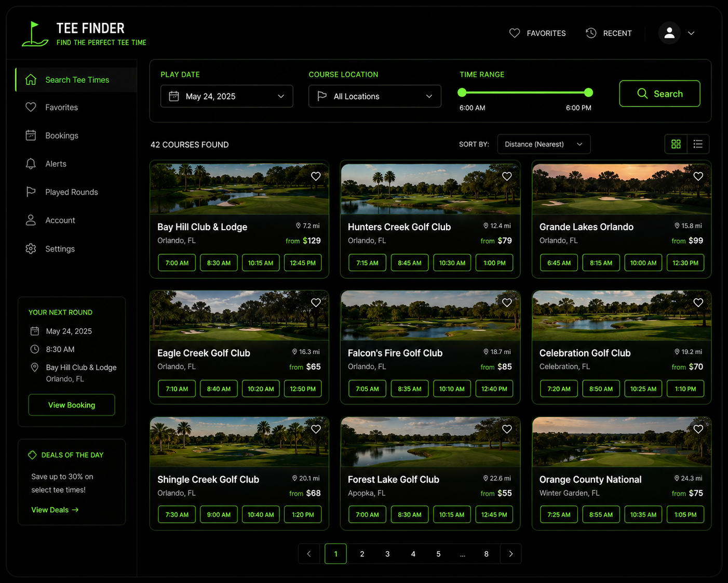Expand the Play Date dropdown arrow

pyautogui.click(x=281, y=96)
